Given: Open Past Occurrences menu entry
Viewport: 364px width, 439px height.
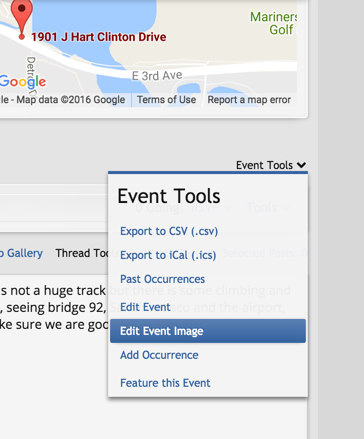Looking at the screenshot, I should pyautogui.click(x=162, y=279).
